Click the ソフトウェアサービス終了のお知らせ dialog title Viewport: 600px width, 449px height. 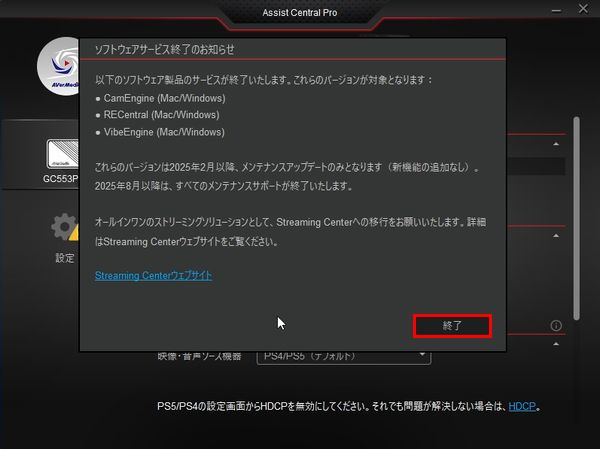point(165,49)
